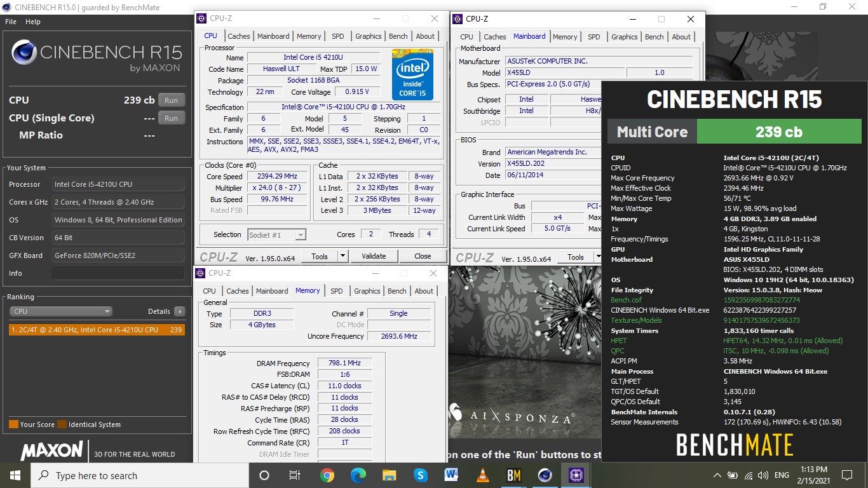The width and height of the screenshot is (868, 488).
Task: Select the i5-4210U ranking entry scoring 239
Action: (97, 330)
